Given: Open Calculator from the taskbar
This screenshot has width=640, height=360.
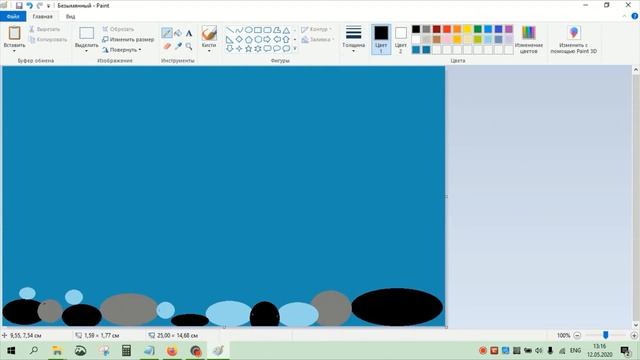Looking at the screenshot, I should 126,351.
